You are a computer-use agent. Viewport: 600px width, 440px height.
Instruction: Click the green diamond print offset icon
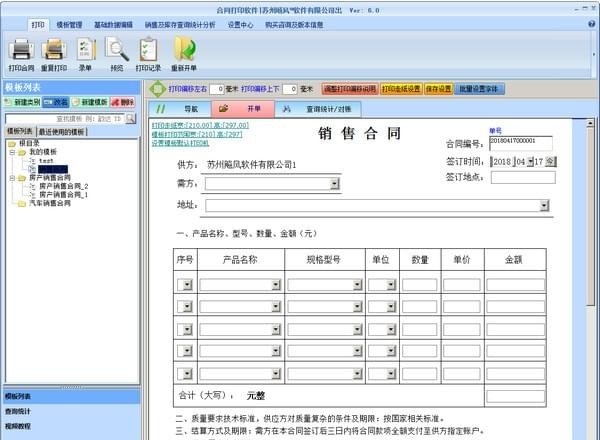click(158, 89)
